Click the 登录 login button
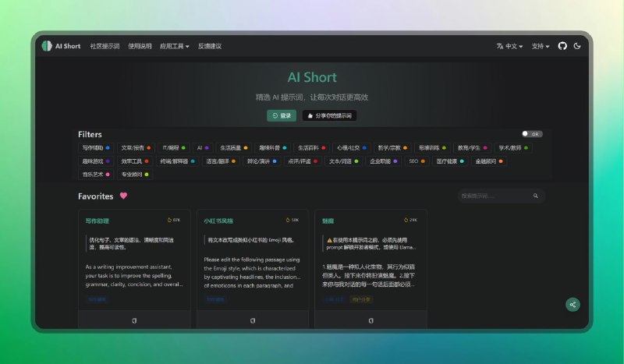Screen dimensions: 624x364 pyautogui.click(x=282, y=116)
